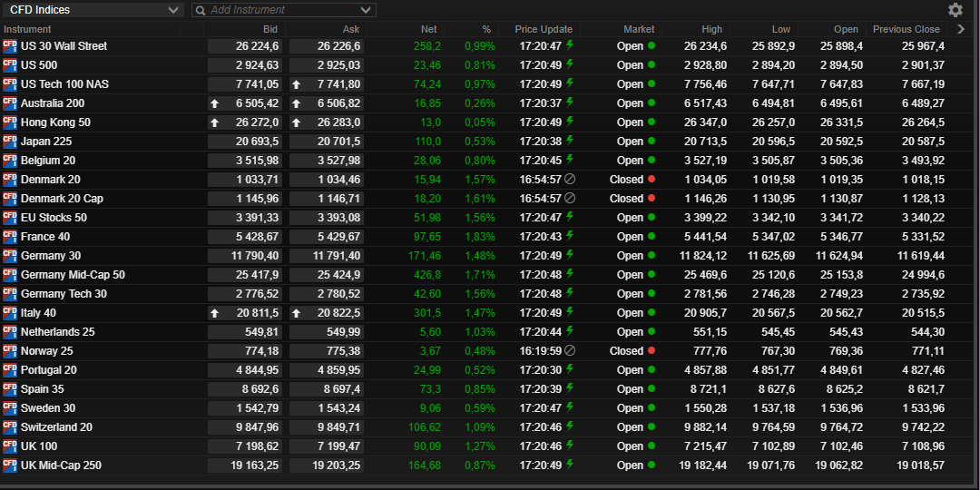
Task: Click the no-update circle icon for Norway 25
Action: point(570,350)
